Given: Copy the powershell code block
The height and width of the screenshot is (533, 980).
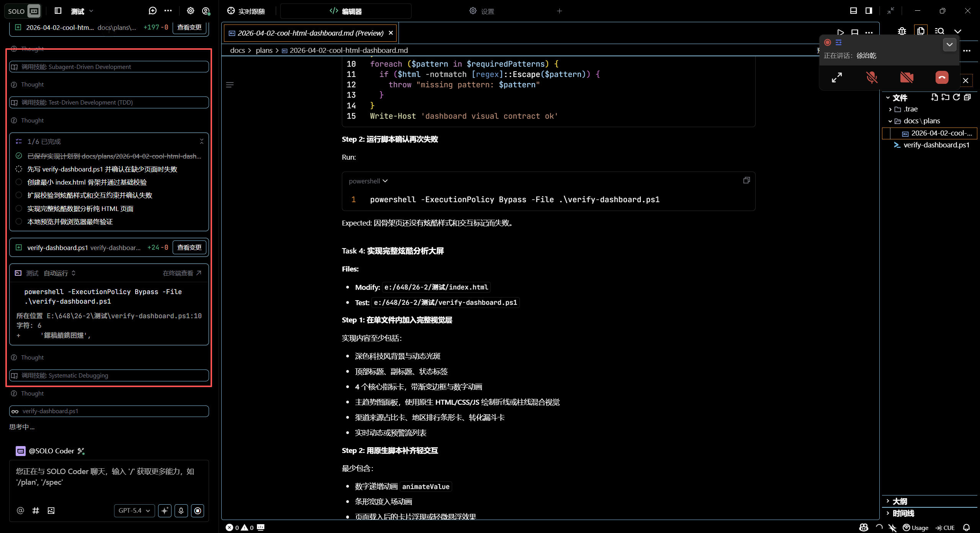Looking at the screenshot, I should pos(746,180).
